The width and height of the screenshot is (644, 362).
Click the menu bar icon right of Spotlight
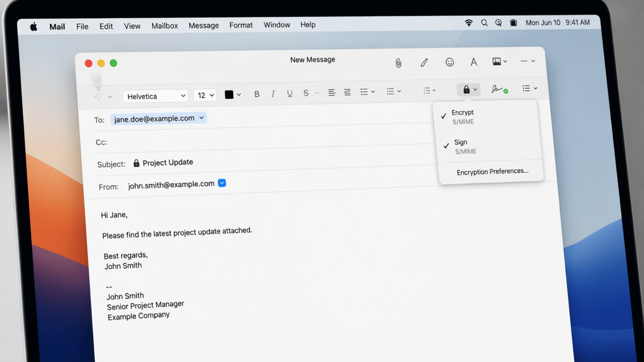498,23
